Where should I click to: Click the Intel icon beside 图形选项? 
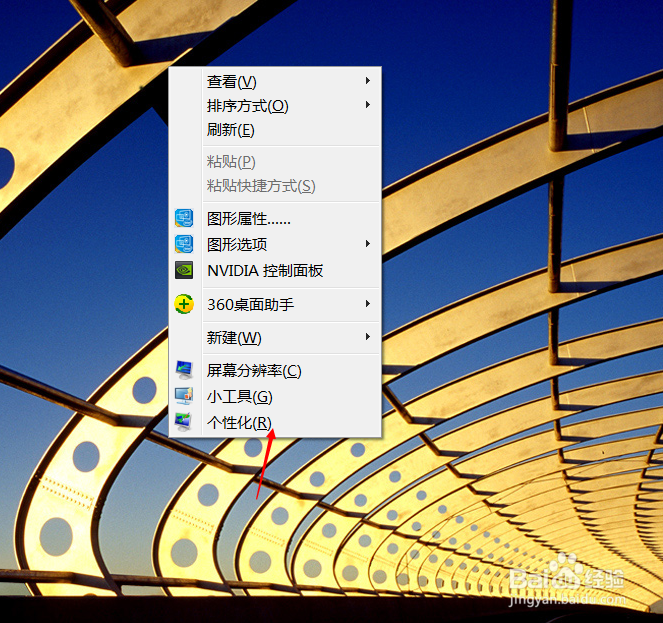pyautogui.click(x=184, y=244)
